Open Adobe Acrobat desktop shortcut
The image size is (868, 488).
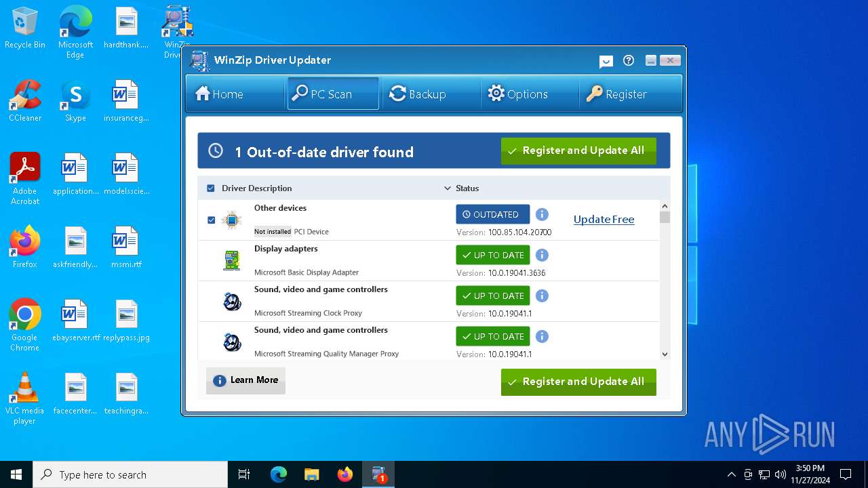[25, 179]
